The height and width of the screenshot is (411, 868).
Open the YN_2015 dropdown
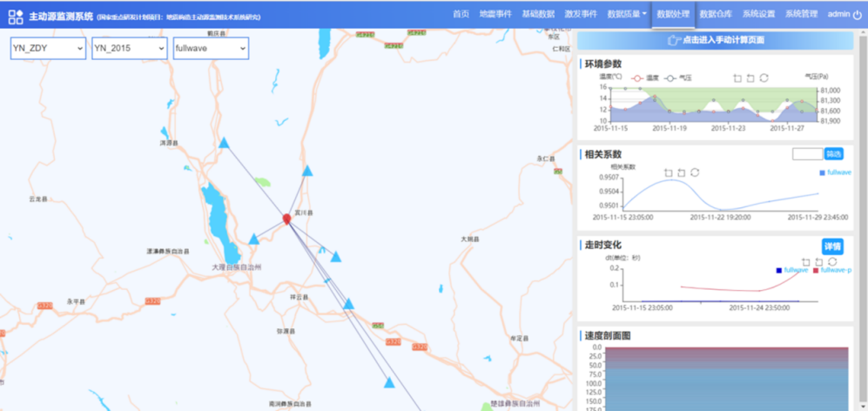pos(129,50)
